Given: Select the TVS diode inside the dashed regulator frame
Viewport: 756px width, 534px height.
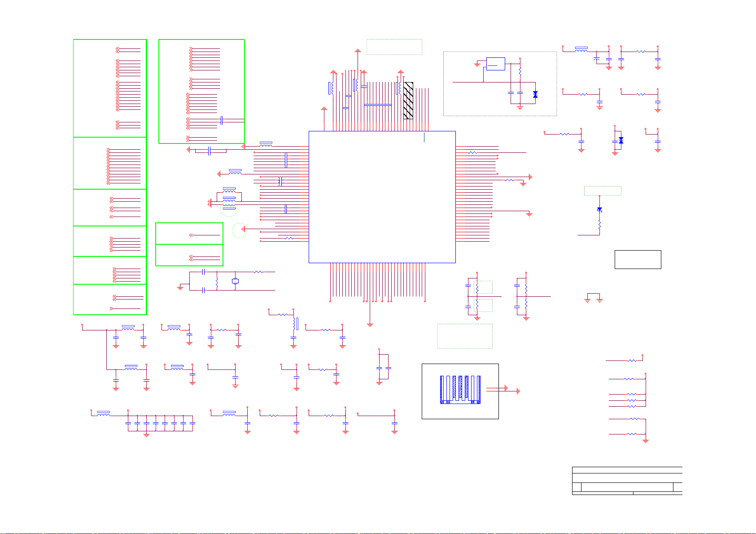Looking at the screenshot, I should (535, 94).
